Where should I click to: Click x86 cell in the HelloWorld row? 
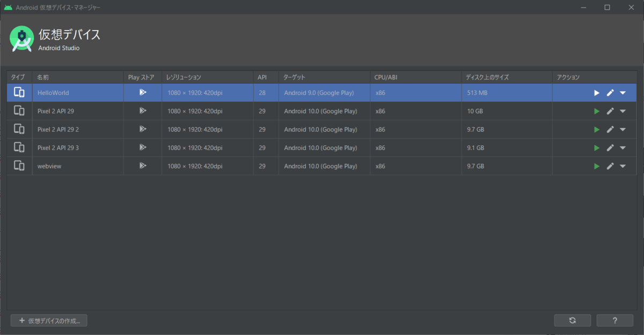416,93
